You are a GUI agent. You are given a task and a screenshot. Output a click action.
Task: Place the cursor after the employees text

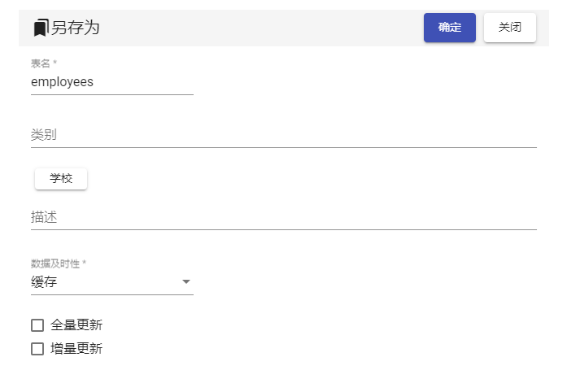click(x=94, y=82)
